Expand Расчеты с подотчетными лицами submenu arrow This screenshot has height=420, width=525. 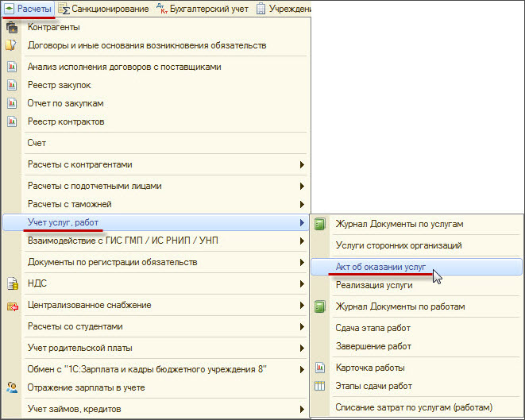302,186
